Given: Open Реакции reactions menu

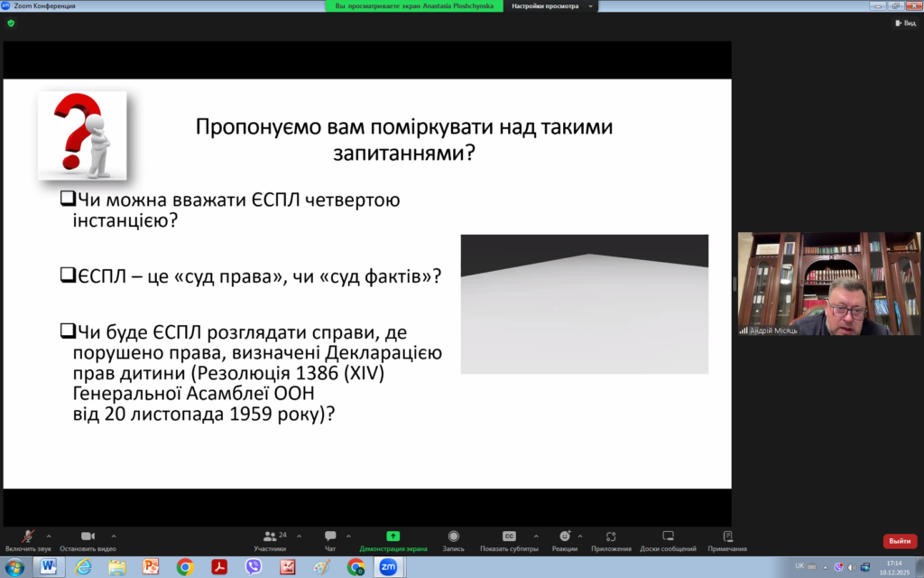Looking at the screenshot, I should [564, 536].
